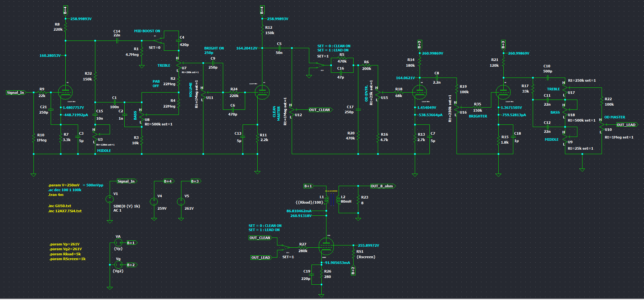Select the Vg voltage source labeled {Vg2}

118,265
